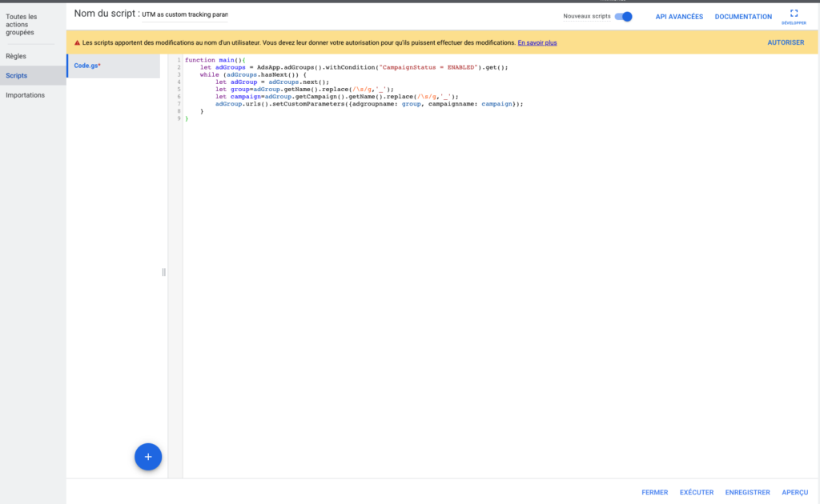
Task: Add a new file with plus button
Action: (x=148, y=457)
